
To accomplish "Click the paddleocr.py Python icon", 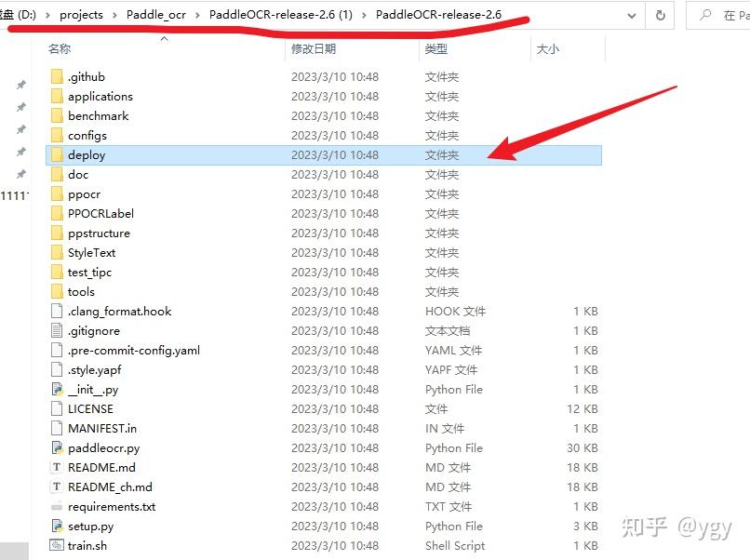I will [x=57, y=448].
